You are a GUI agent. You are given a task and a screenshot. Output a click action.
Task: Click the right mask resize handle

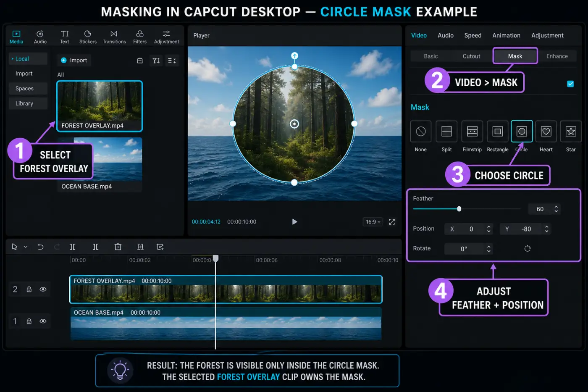tap(354, 124)
